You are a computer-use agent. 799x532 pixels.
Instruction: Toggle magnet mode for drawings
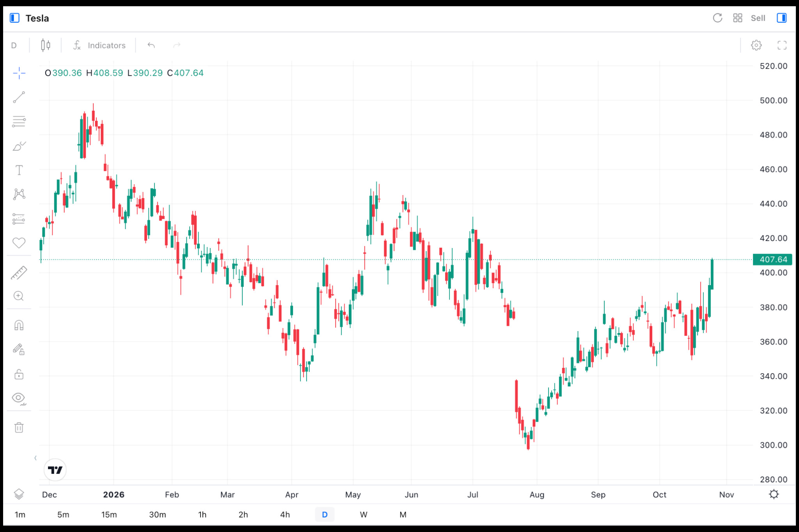[x=19, y=325]
